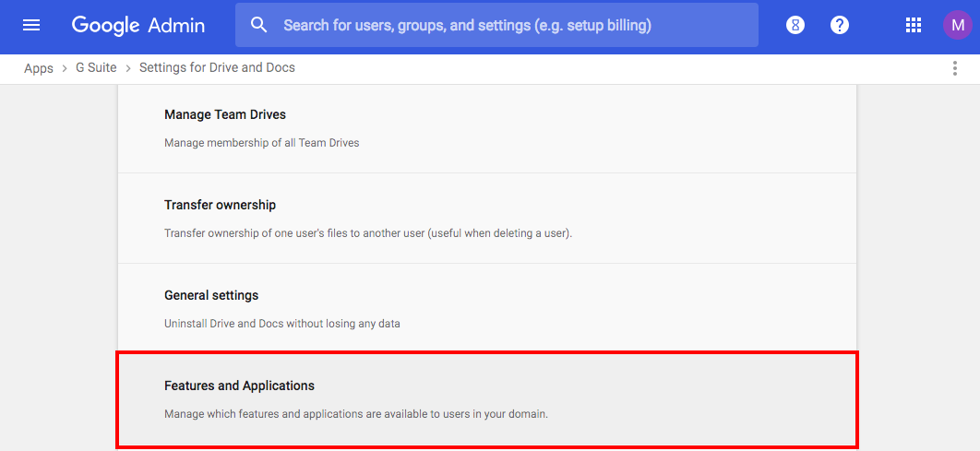Open the help question mark icon
This screenshot has height=451, width=980.
point(840,25)
